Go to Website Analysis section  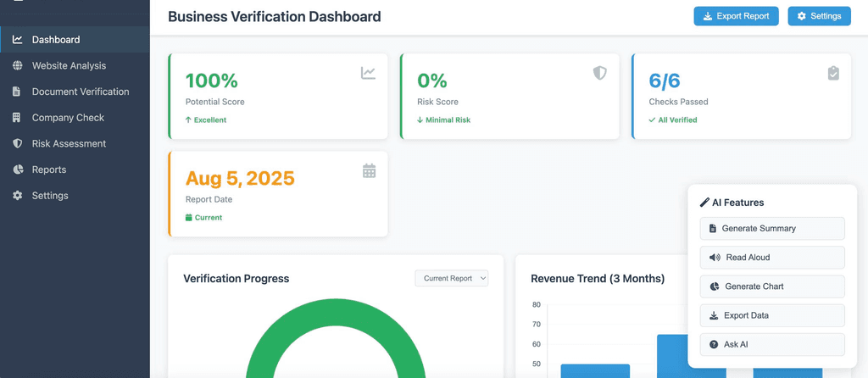tap(75, 66)
